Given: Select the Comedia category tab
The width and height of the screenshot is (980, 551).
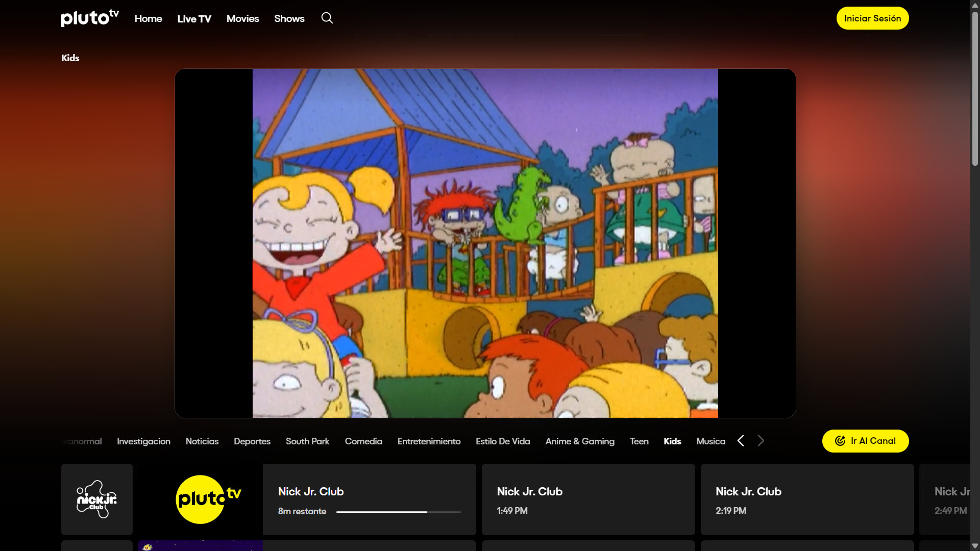Looking at the screenshot, I should pyautogui.click(x=363, y=441).
